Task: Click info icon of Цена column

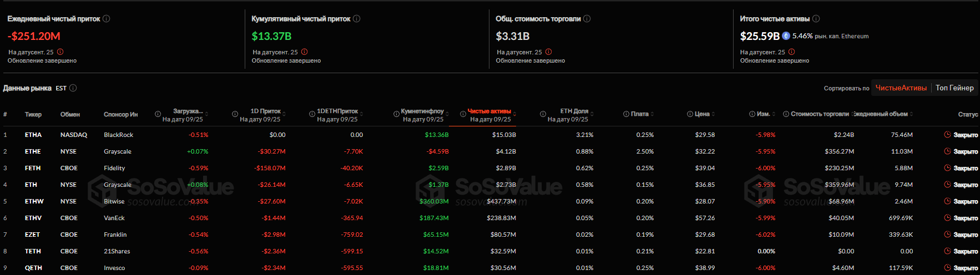Action: coord(690,114)
